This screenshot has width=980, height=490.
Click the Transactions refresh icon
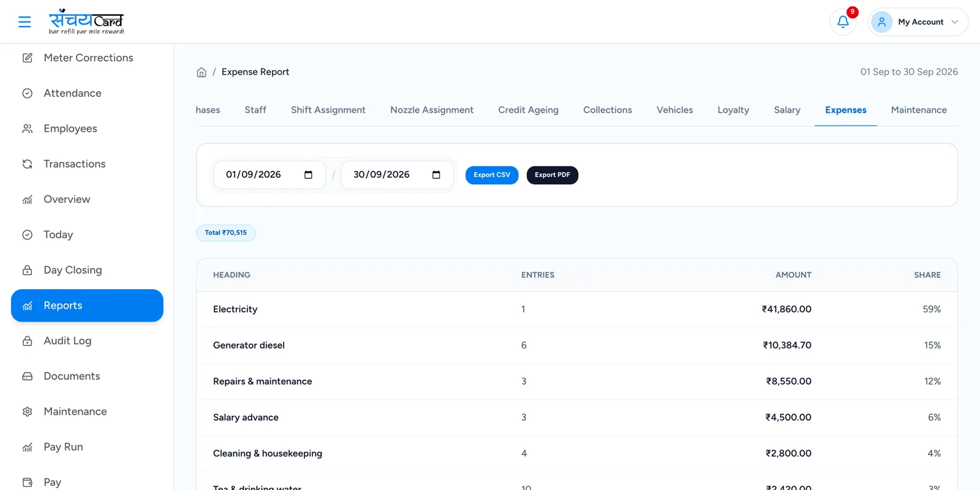click(28, 164)
